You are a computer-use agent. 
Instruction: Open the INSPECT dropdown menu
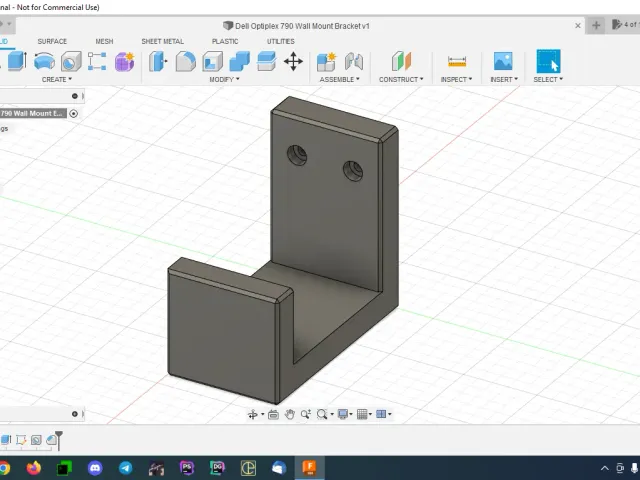456,79
